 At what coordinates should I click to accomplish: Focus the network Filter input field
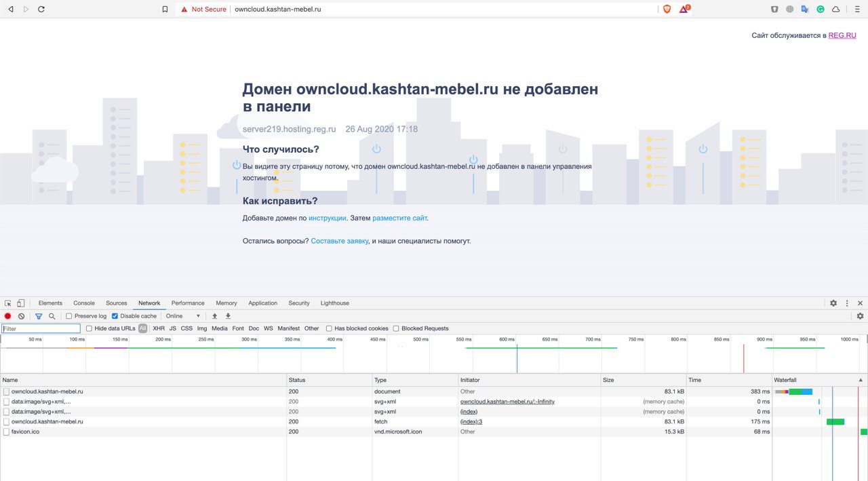pyautogui.click(x=41, y=328)
